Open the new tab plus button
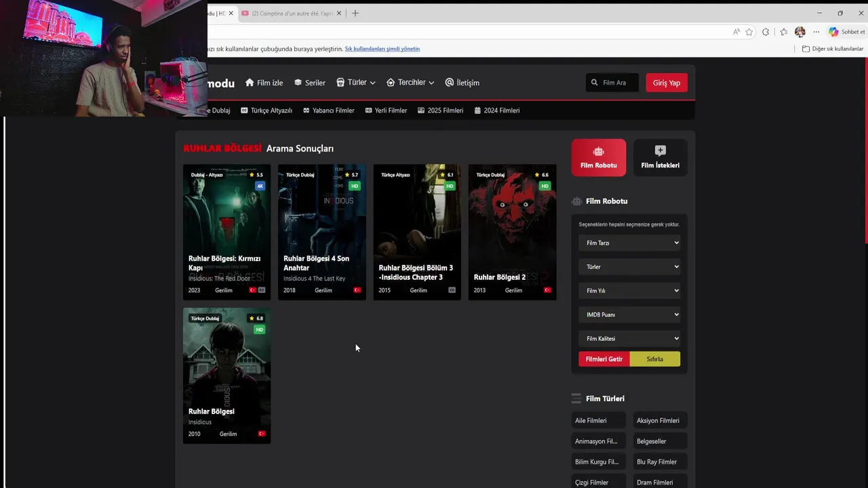 [x=355, y=13]
